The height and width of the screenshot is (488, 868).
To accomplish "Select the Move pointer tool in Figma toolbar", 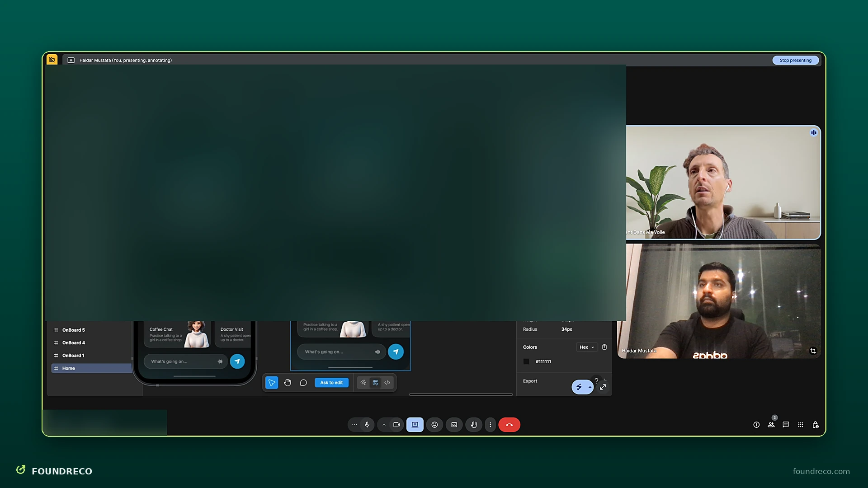I will [272, 383].
